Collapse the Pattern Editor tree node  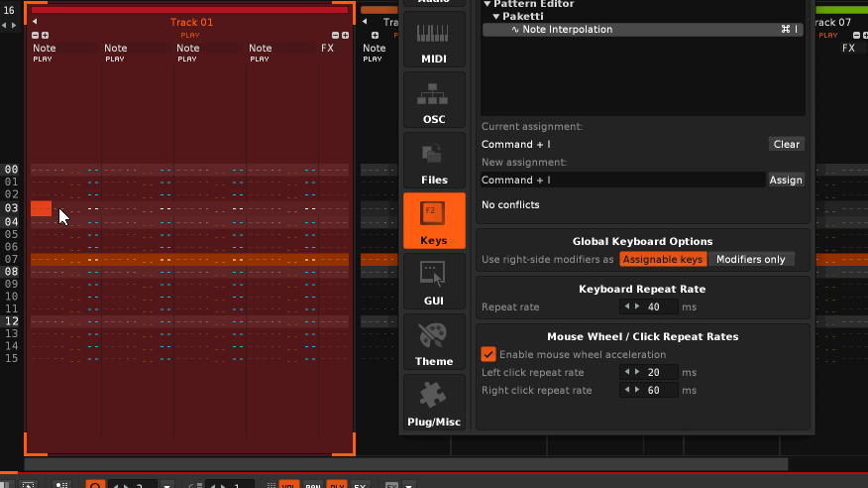(488, 4)
